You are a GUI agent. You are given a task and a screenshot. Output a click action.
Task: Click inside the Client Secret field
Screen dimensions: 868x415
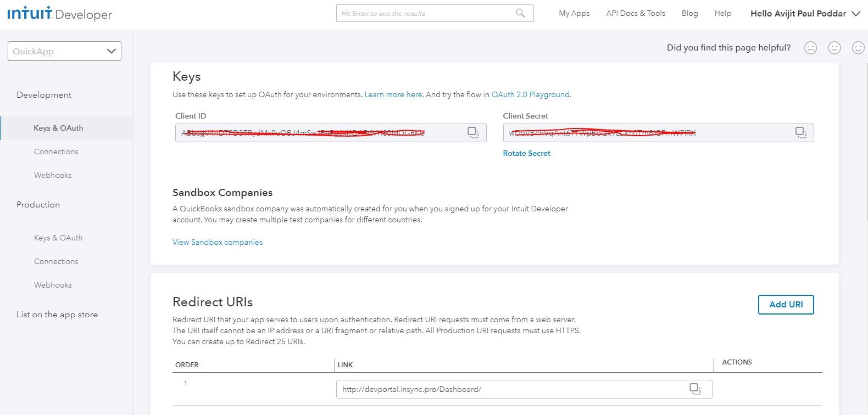coord(658,133)
